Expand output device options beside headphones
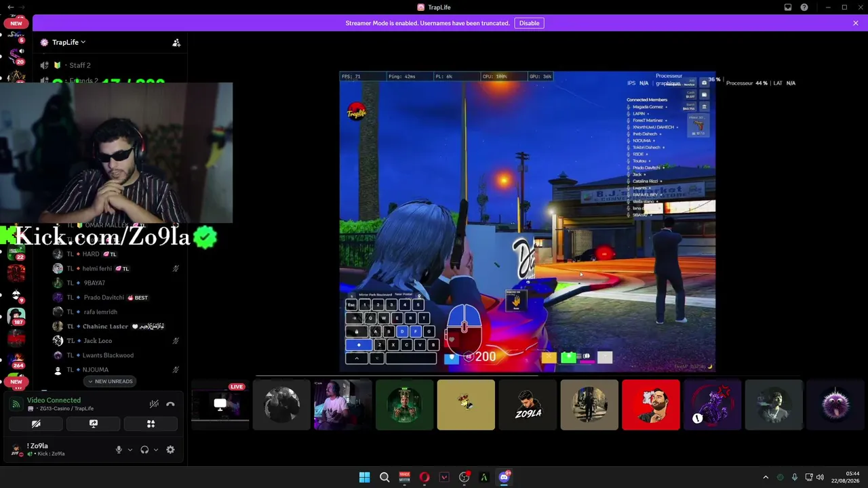Viewport: 868px width, 488px height. (x=156, y=449)
